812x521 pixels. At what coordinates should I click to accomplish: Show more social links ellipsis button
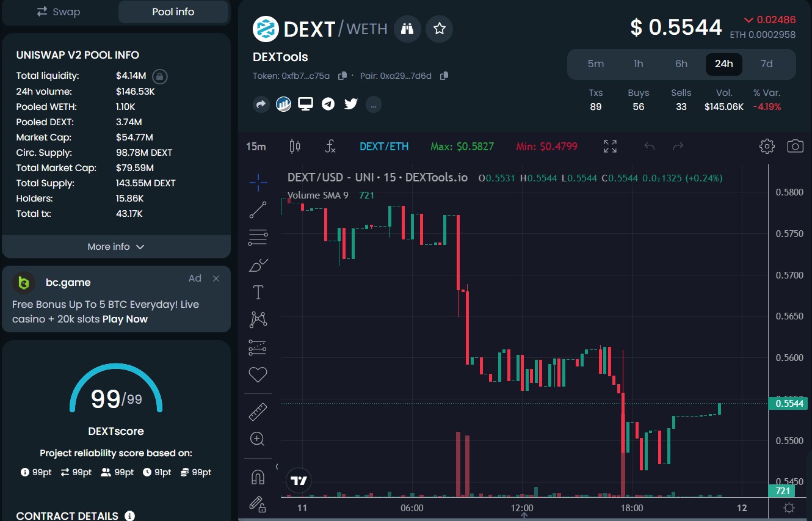click(374, 104)
